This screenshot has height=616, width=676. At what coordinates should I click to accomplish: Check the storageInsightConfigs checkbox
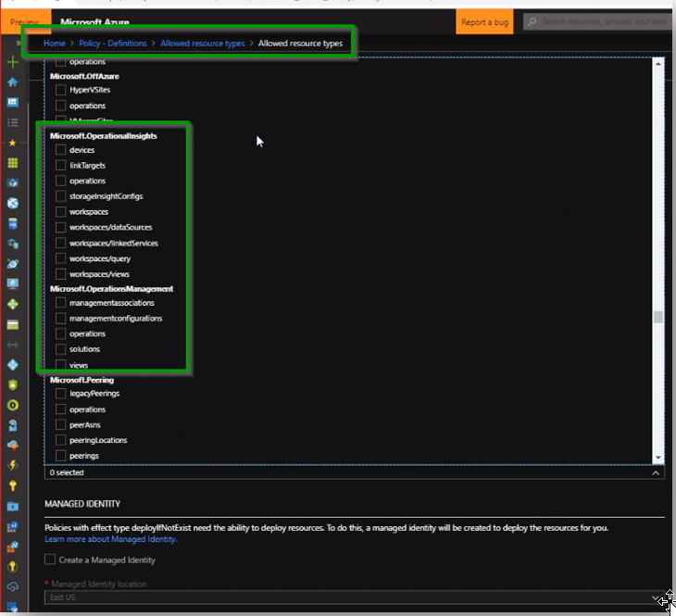tap(61, 196)
